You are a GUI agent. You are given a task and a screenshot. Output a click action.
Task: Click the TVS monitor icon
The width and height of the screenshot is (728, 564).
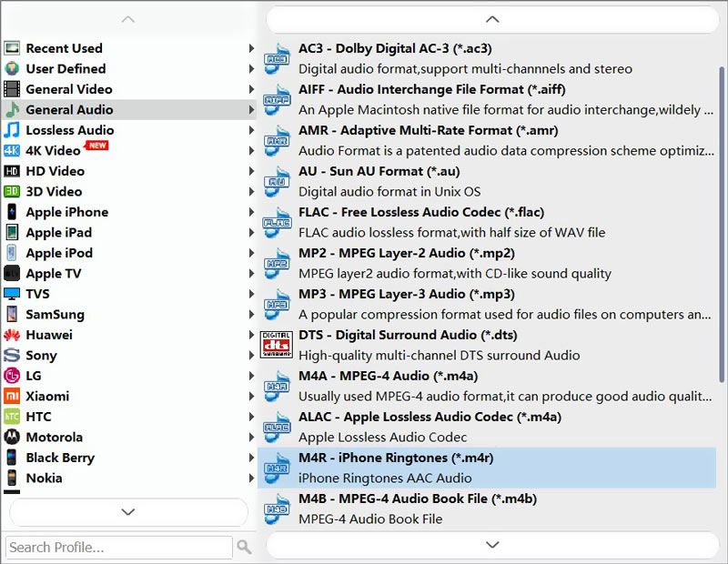pos(12,294)
